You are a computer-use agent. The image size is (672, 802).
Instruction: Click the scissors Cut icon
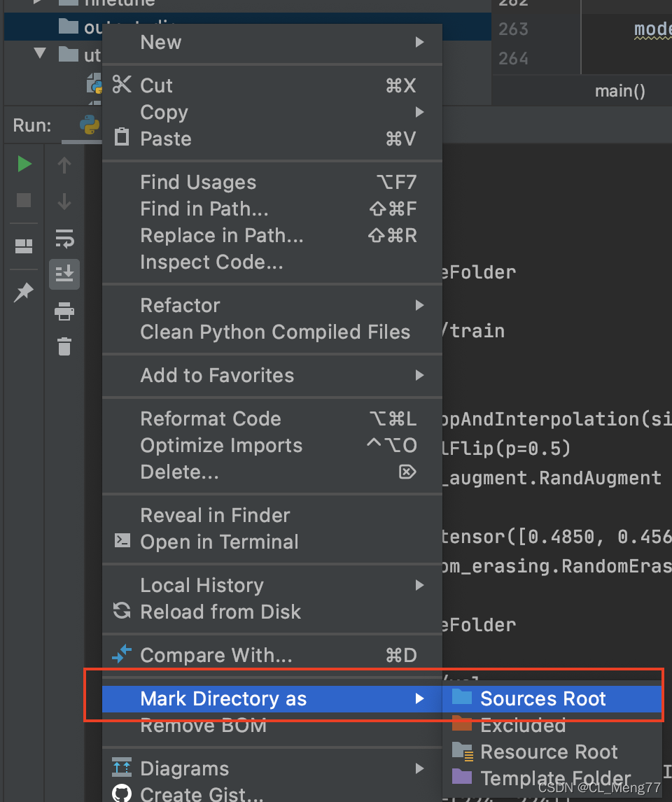122,85
